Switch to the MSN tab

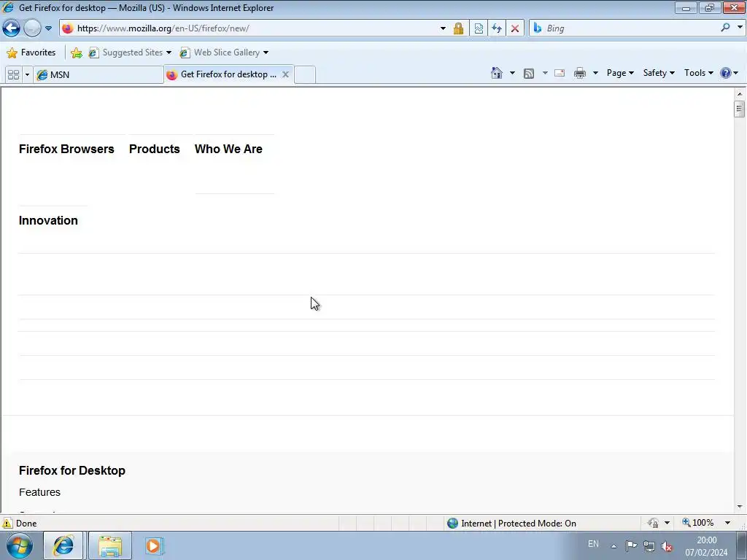[98, 75]
